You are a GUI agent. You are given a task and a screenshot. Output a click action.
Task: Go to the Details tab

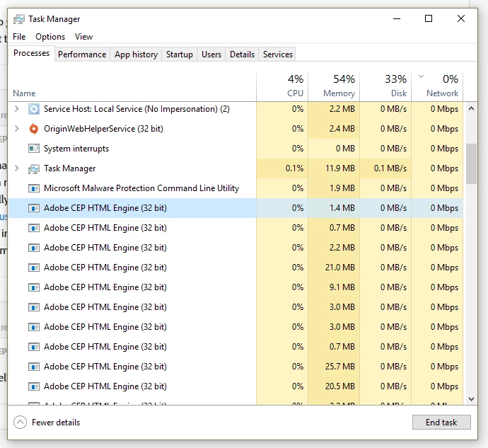click(x=242, y=54)
